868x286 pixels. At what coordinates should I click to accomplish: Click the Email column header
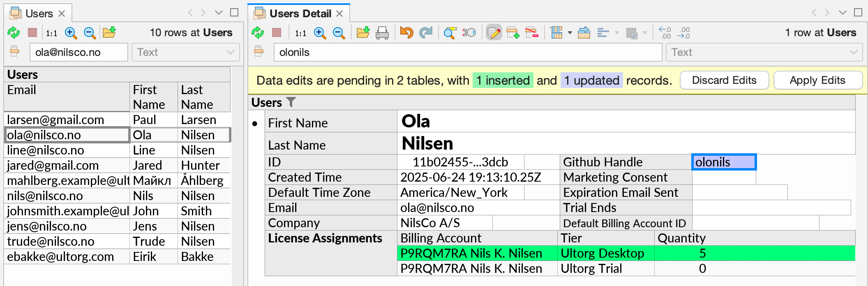pyautogui.click(x=67, y=97)
